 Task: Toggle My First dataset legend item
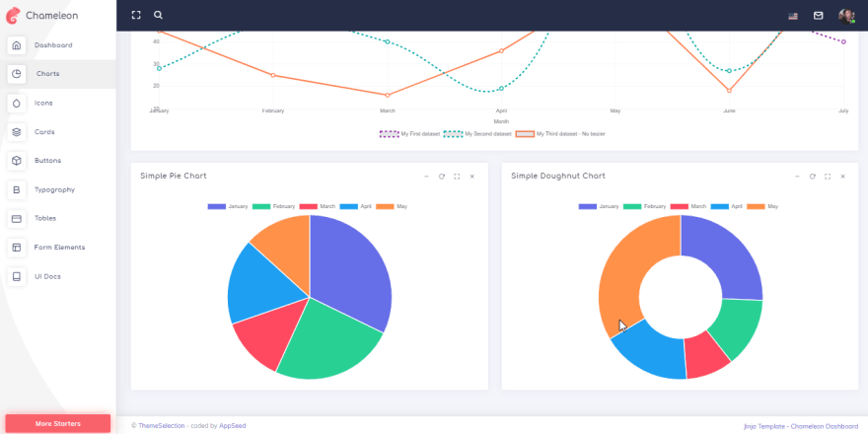click(409, 134)
